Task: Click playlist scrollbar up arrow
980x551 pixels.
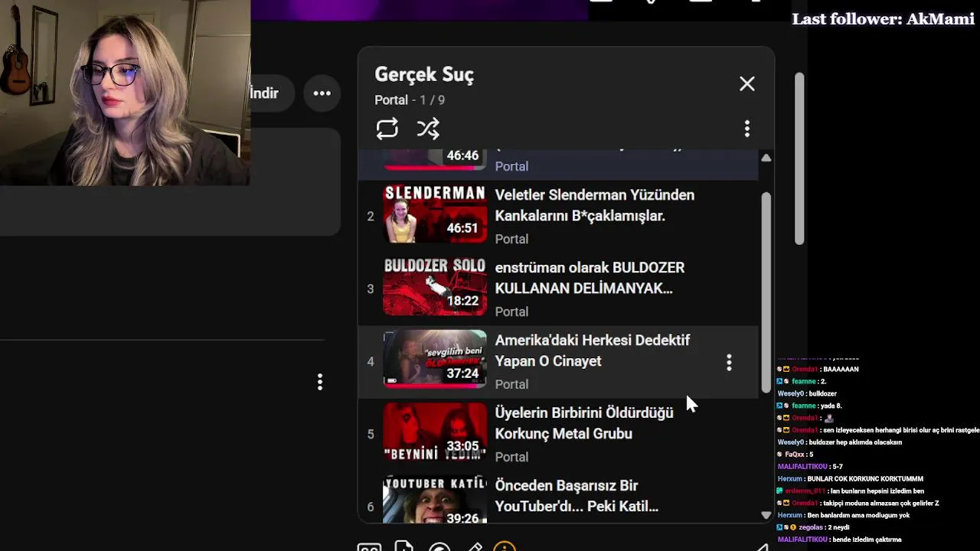Action: point(766,158)
